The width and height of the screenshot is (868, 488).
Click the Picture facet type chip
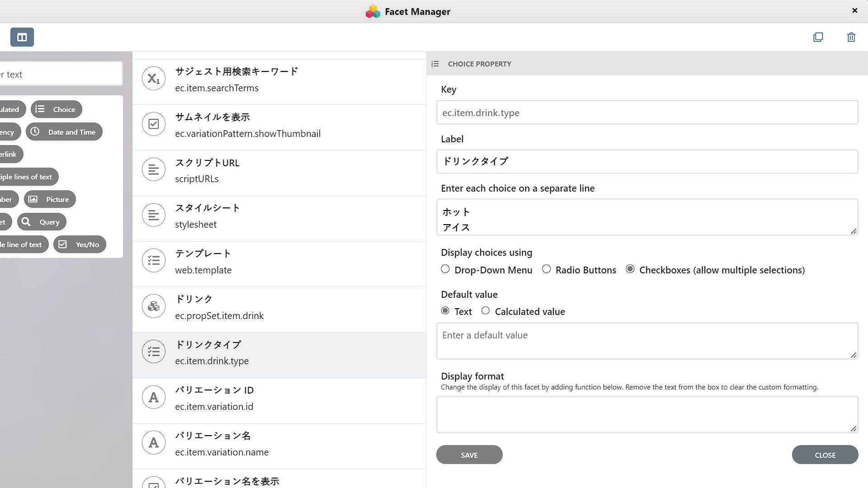tap(50, 199)
